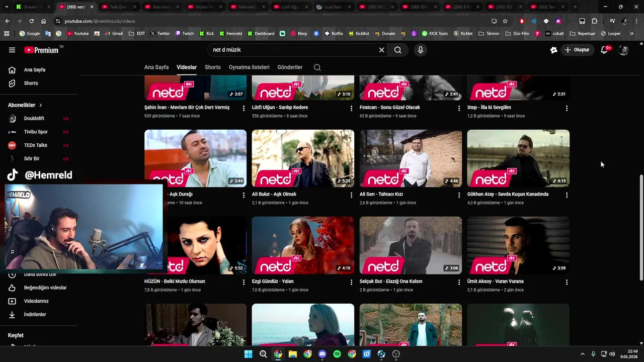Image resolution: width=644 pixels, height=362 pixels.
Task: Open options for Lütfi Ulgun video
Action: (x=352, y=108)
